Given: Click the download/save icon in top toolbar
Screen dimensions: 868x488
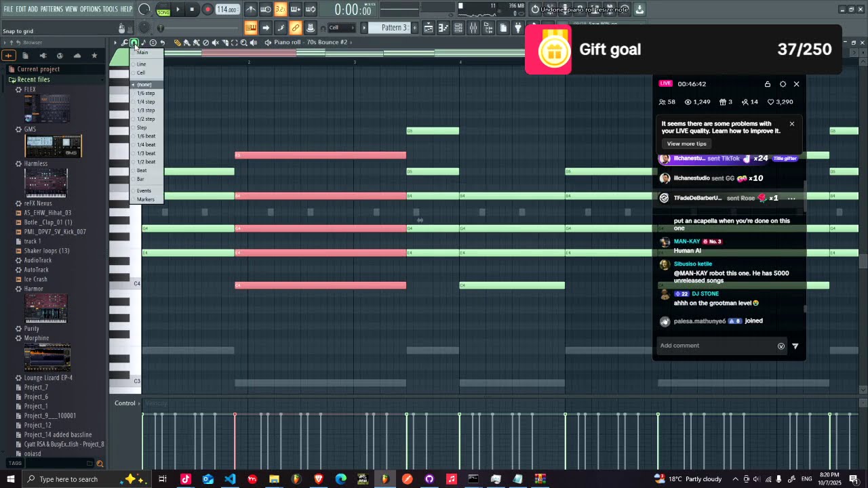Looking at the screenshot, I should coord(639,9).
